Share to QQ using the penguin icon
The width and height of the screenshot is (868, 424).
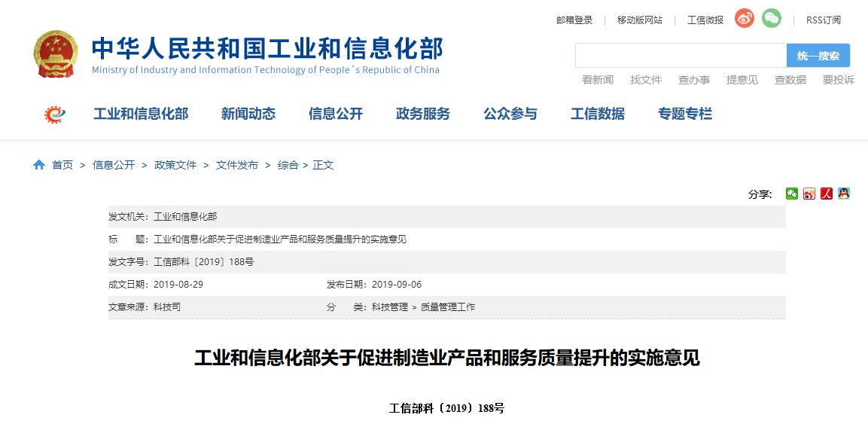coord(844,194)
